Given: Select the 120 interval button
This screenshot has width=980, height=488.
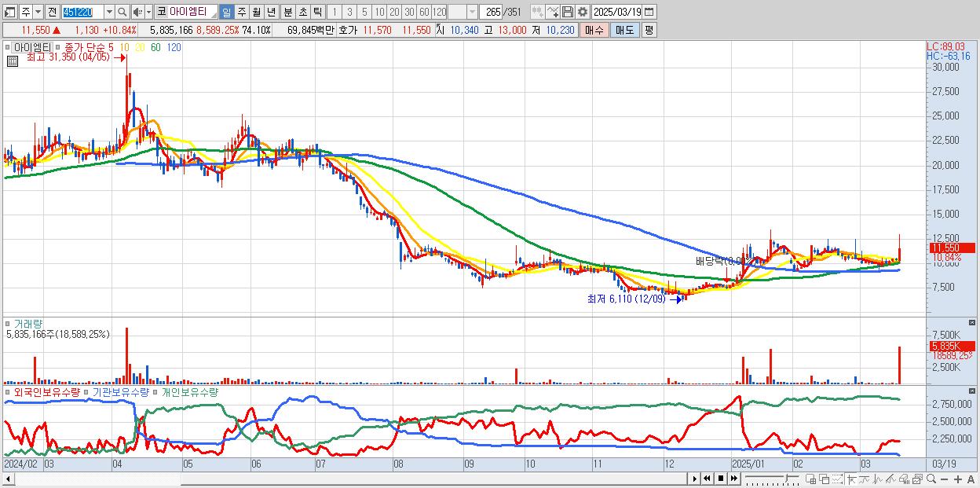Looking at the screenshot, I should click(x=439, y=12).
